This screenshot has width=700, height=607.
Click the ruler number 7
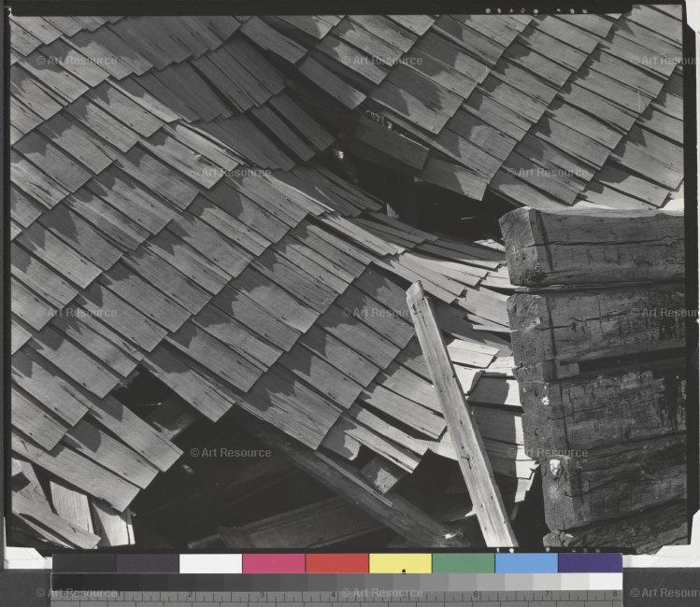548,594
